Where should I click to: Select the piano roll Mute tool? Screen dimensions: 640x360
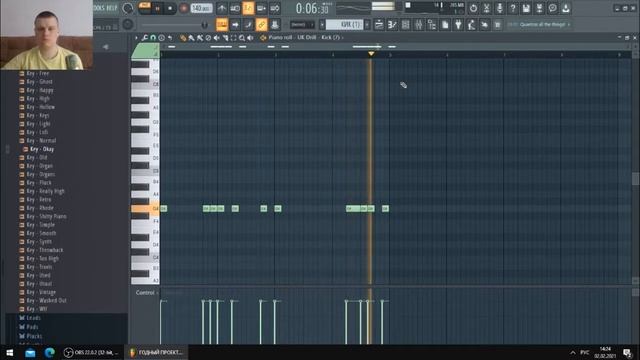click(x=217, y=38)
